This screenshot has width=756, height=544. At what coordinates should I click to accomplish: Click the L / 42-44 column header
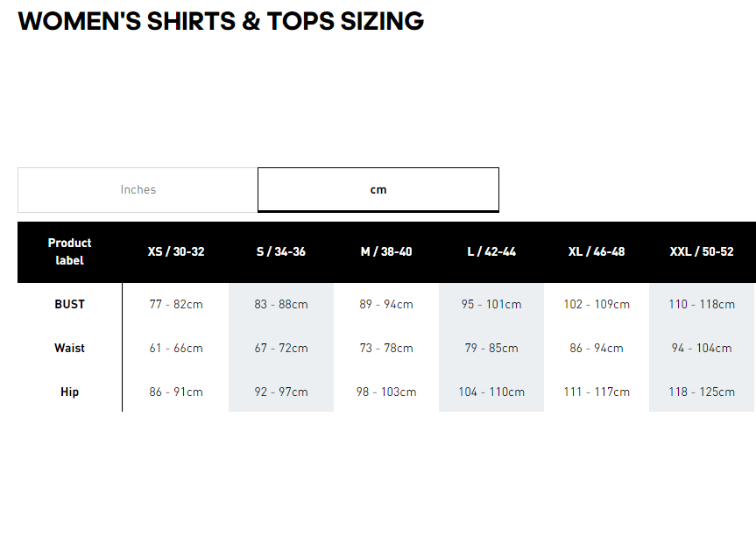491,252
